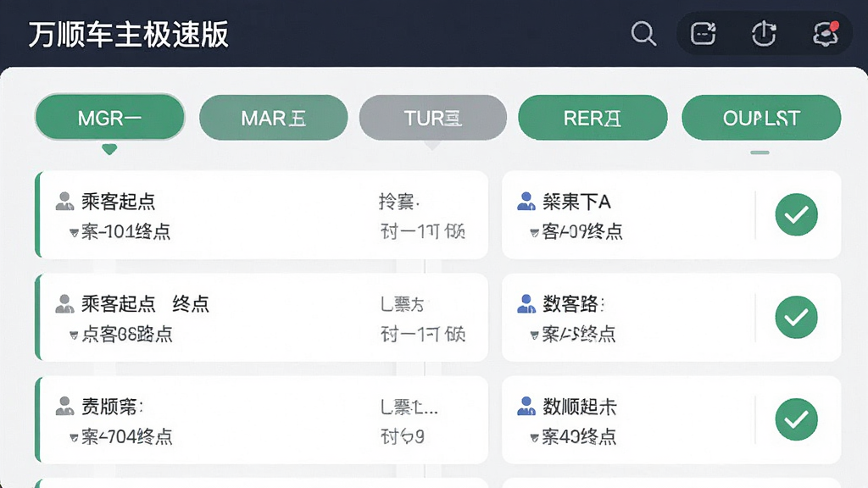Click the message box icon in header
The height and width of the screenshot is (488, 868).
pyautogui.click(x=703, y=34)
